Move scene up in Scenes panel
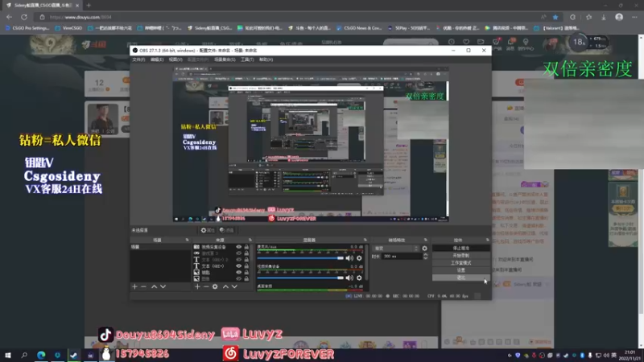Screen dimensions: 644x362 tap(154, 286)
